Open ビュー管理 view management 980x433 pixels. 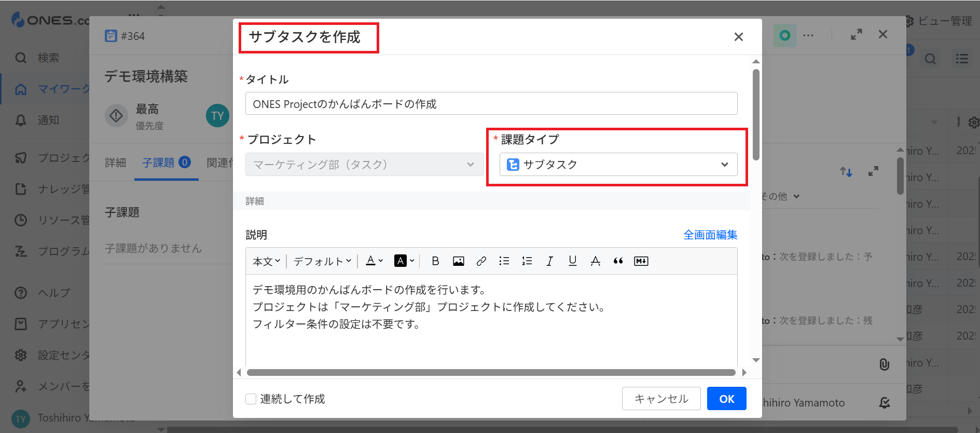(939, 21)
